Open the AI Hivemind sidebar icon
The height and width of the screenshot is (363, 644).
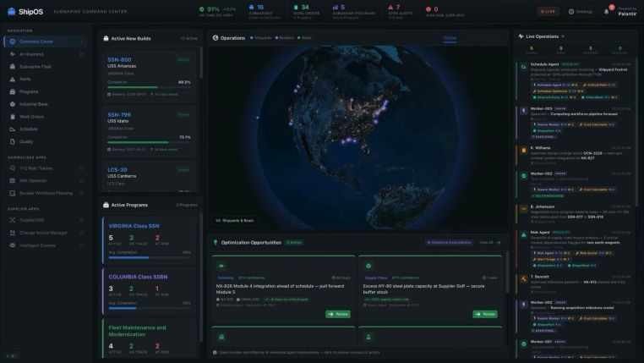[10, 52]
